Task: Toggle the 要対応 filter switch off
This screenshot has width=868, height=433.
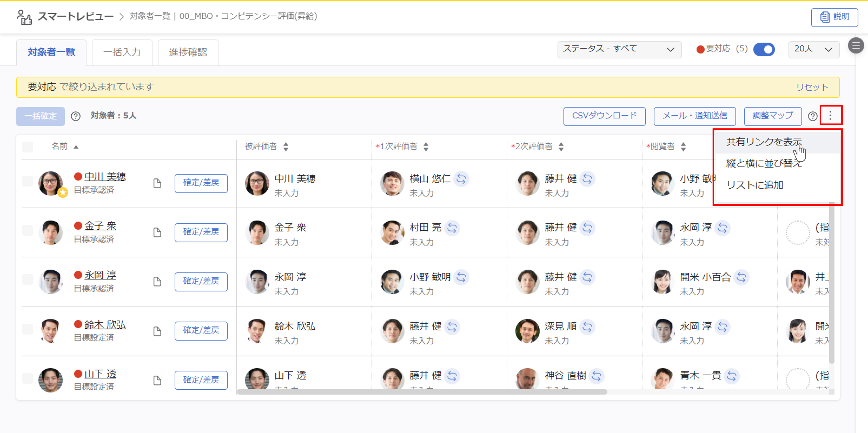Action: tap(764, 49)
